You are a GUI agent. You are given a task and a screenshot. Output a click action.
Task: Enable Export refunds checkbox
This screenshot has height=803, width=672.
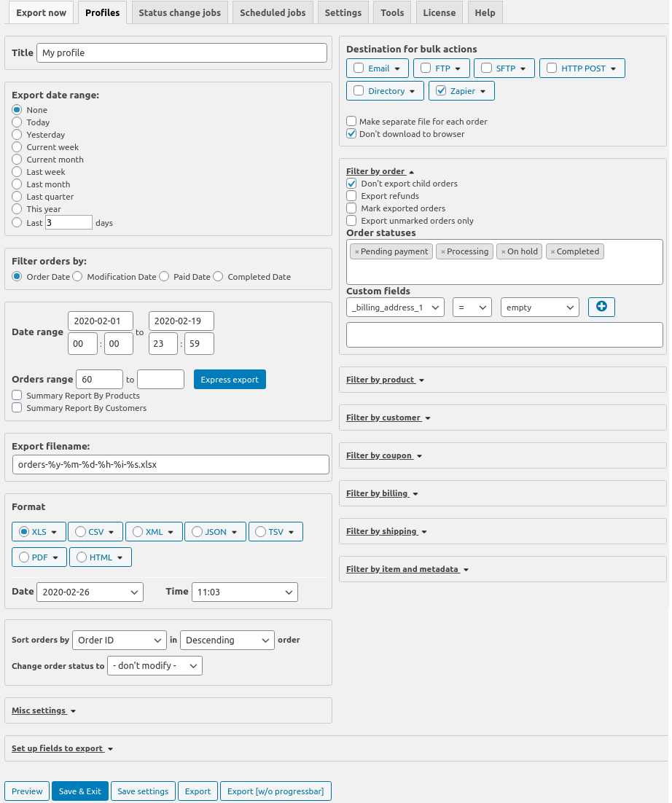[x=351, y=195]
